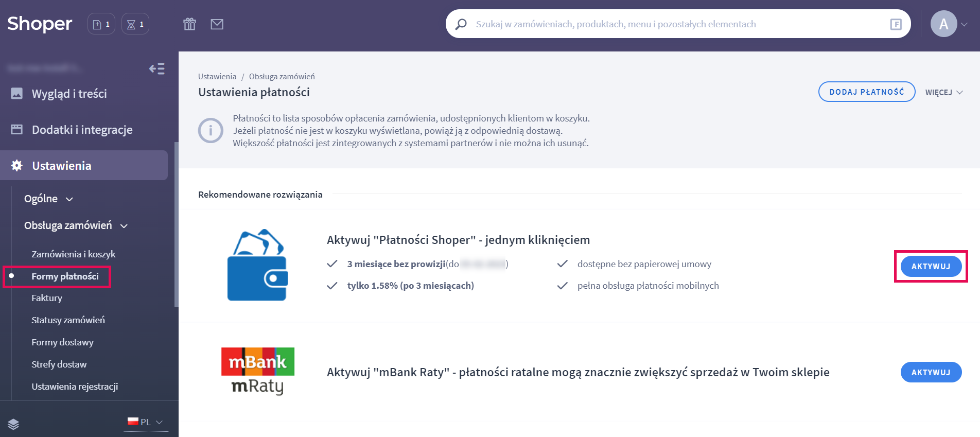Click the Dodatki i integracje window icon

pos(17,129)
